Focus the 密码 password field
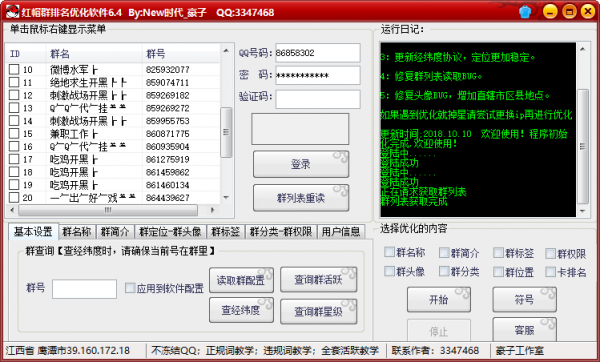This screenshot has height=362, width=600. coord(318,75)
